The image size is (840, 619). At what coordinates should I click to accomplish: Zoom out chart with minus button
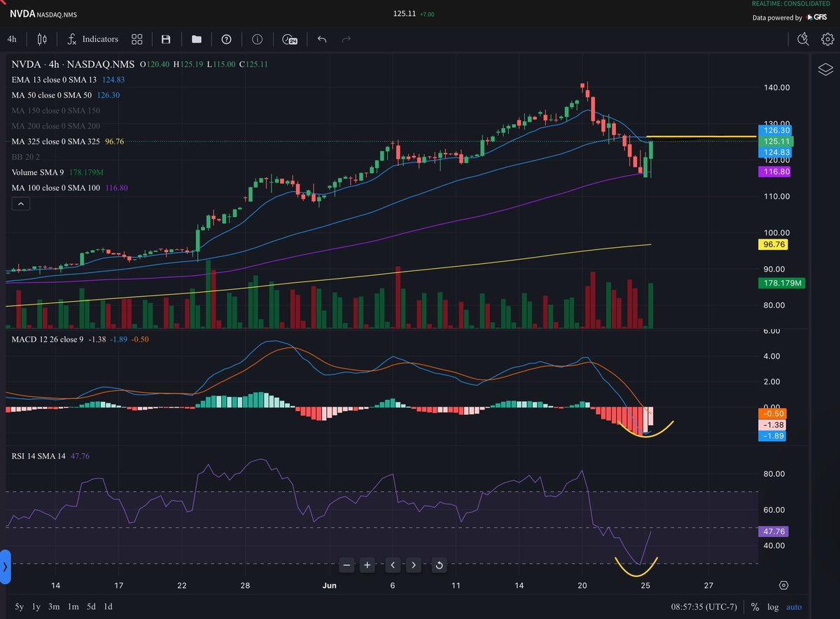tap(347, 564)
